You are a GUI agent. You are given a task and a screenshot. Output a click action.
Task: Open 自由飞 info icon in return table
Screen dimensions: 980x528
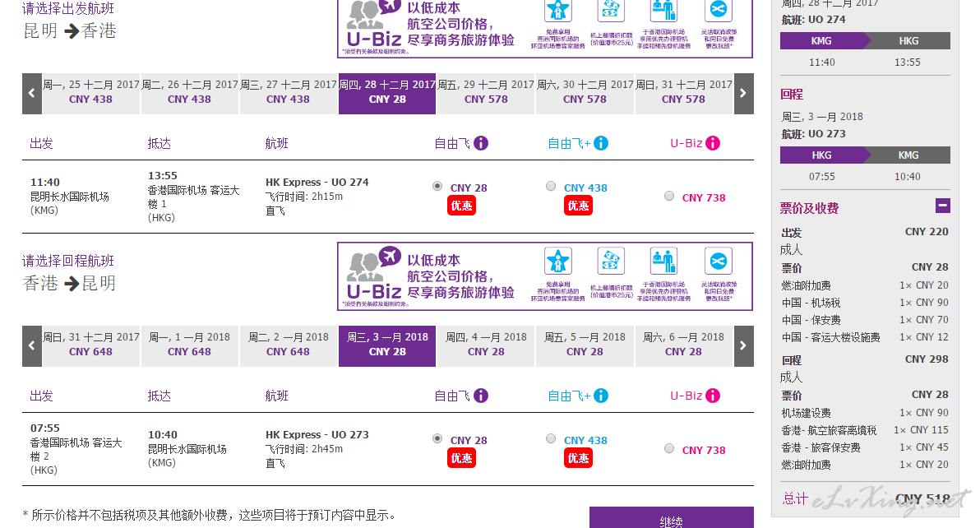pos(481,396)
